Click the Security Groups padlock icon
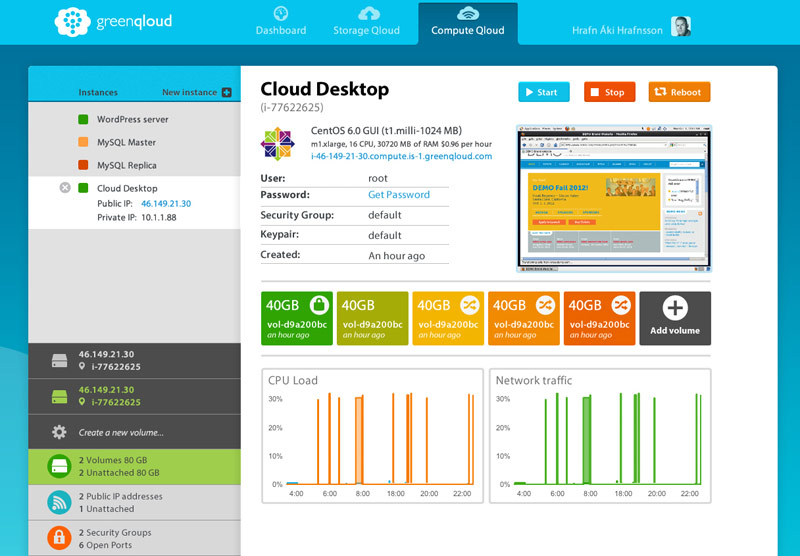 tap(59, 538)
